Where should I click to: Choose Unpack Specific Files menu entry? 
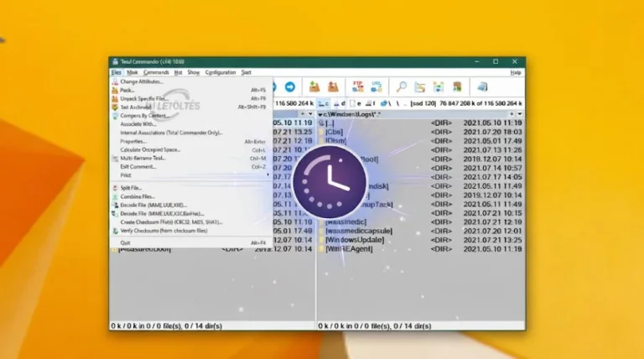click(x=190, y=99)
